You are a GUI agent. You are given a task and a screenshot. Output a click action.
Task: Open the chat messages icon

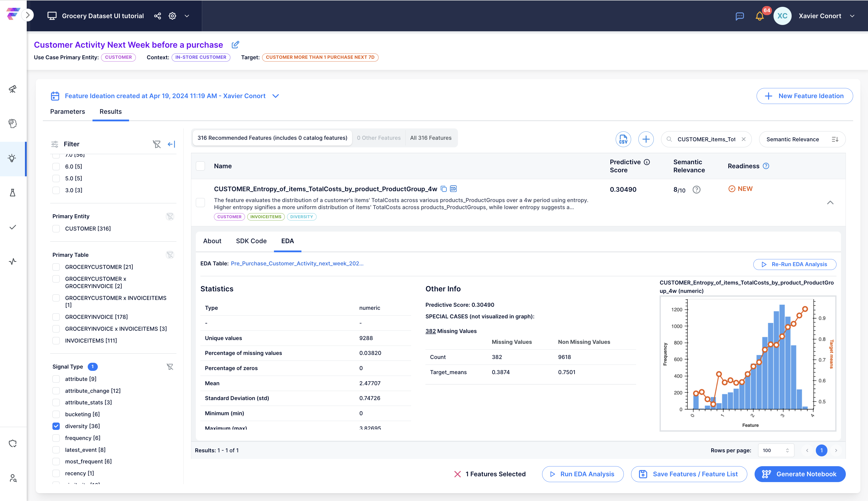[x=740, y=16]
